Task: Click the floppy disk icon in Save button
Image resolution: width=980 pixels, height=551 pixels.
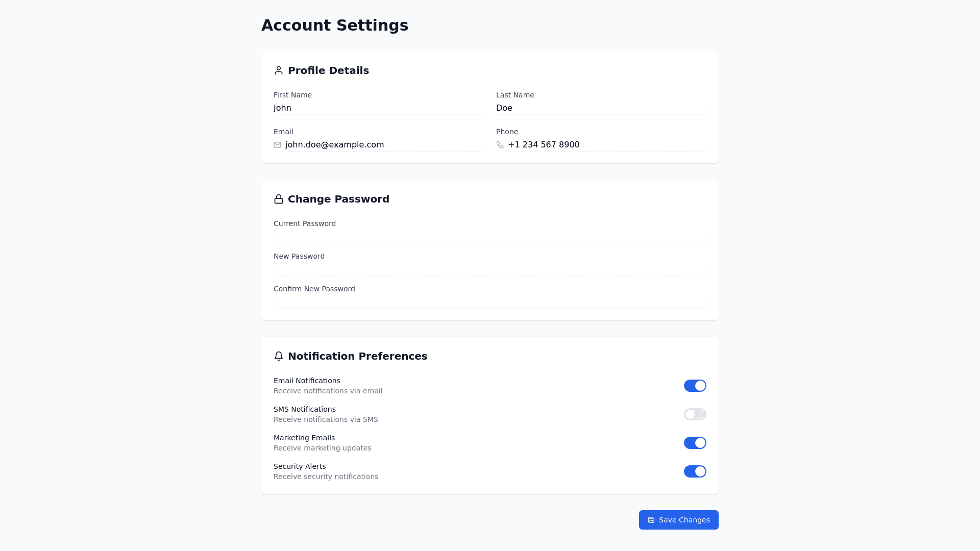Action: click(651, 520)
